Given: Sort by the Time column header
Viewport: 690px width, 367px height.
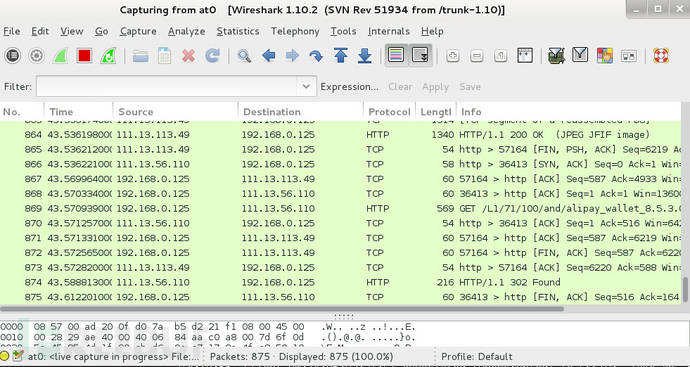Looking at the screenshot, I should (78, 112).
